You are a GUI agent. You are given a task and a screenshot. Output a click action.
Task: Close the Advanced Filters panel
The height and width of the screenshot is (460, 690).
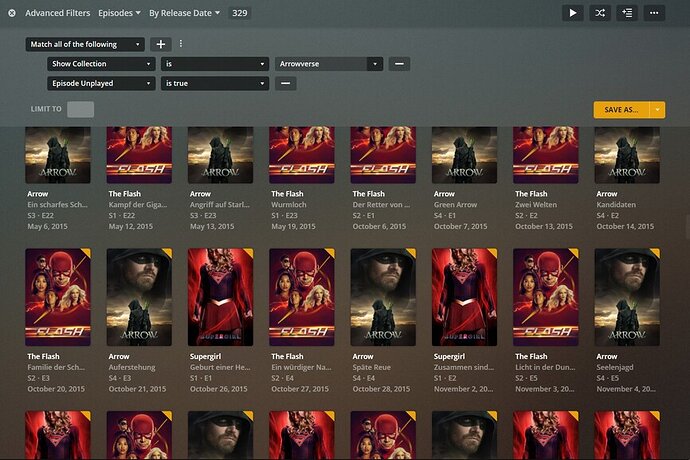(12, 13)
